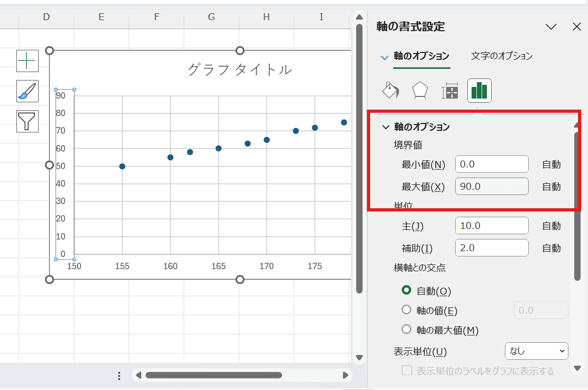This screenshot has height=390, width=588.
Task: Select the Axis Options bar chart icon
Action: [479, 91]
